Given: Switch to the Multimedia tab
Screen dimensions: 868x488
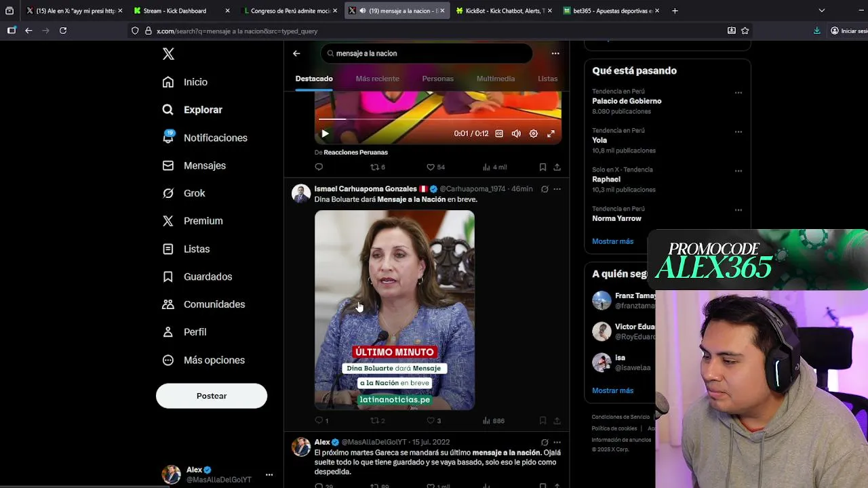Looking at the screenshot, I should pos(496,79).
